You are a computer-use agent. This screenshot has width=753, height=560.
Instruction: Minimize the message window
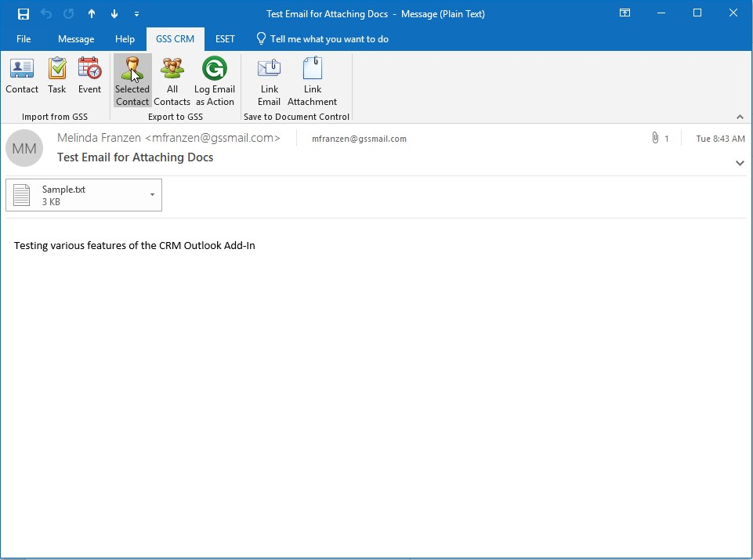point(661,13)
